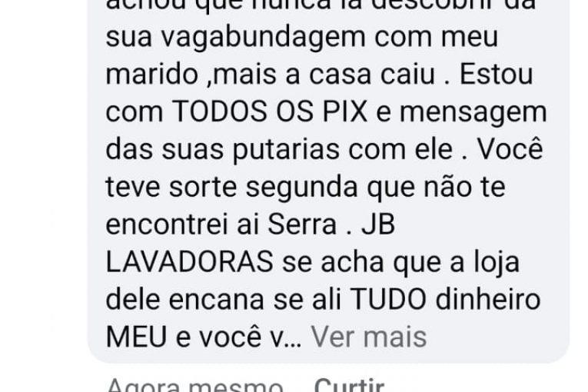Expand the comment with Ver mais
588x392 pixels.
369,337
